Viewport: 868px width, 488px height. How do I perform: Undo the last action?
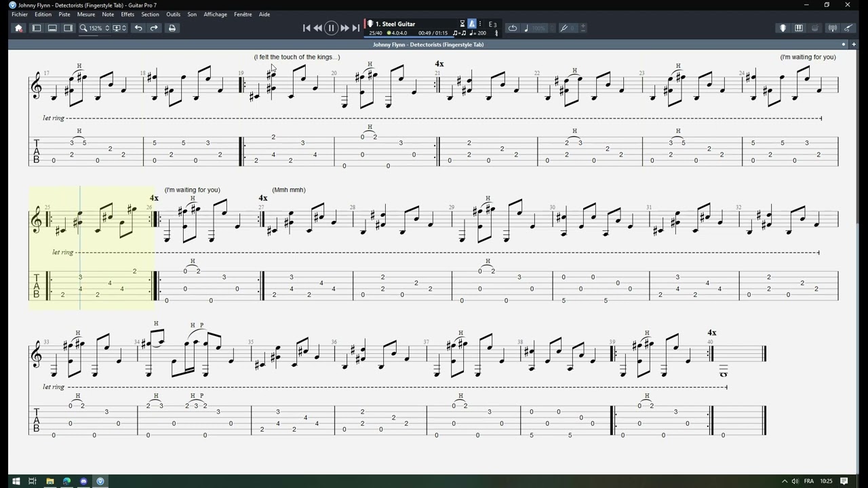click(138, 28)
